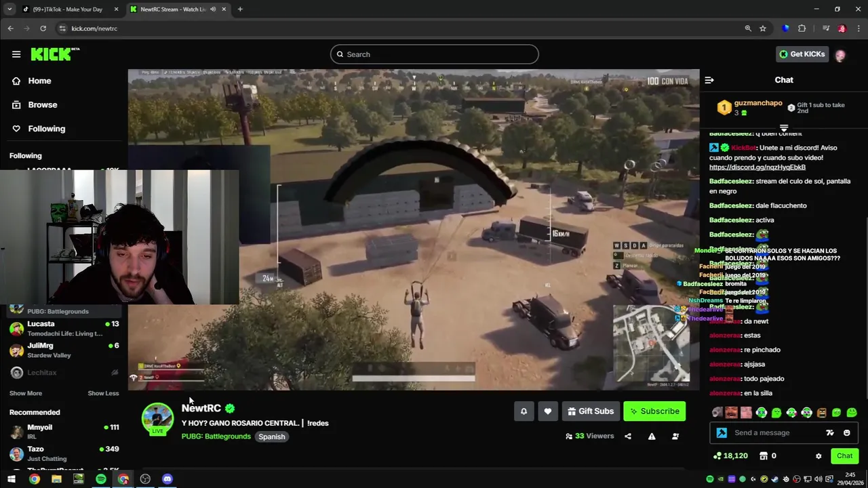This screenshot has height=488, width=868.
Task: Click the video stream player
Action: (414, 229)
